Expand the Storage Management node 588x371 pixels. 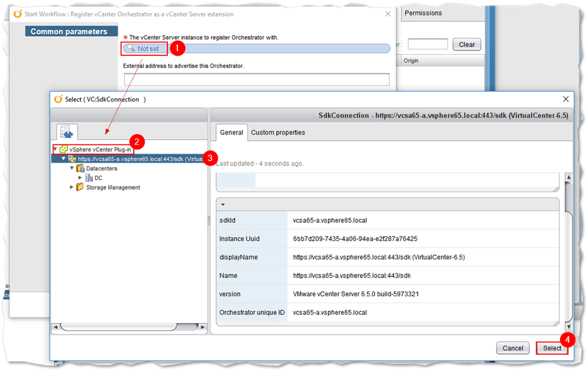(72, 187)
